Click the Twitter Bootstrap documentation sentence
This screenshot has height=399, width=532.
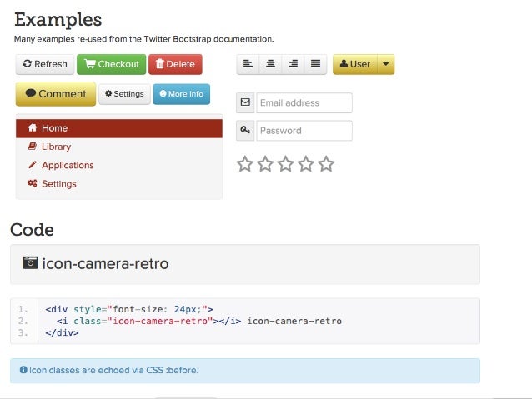coord(144,39)
